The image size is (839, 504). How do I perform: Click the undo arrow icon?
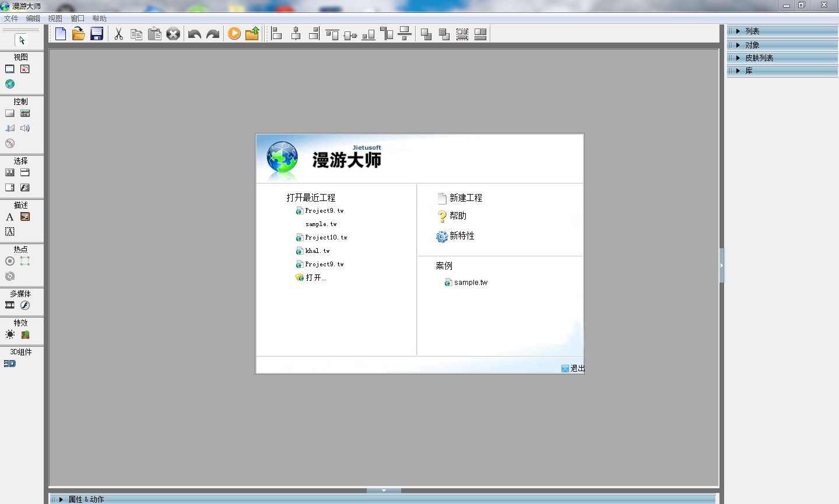[195, 34]
